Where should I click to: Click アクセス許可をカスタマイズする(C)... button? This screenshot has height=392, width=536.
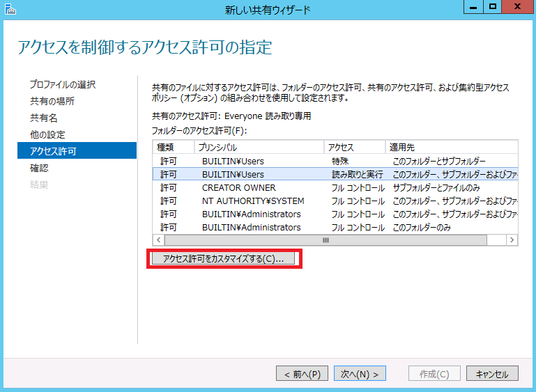point(223,258)
